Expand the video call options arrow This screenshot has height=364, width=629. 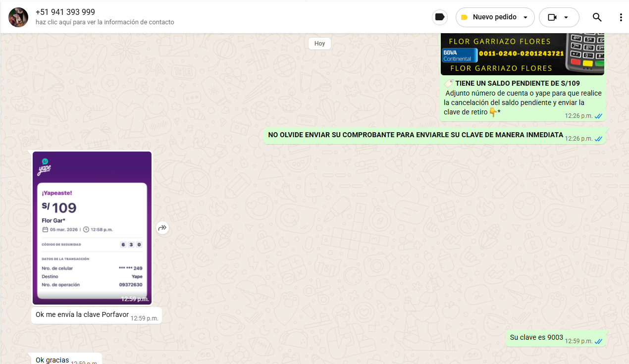click(566, 17)
